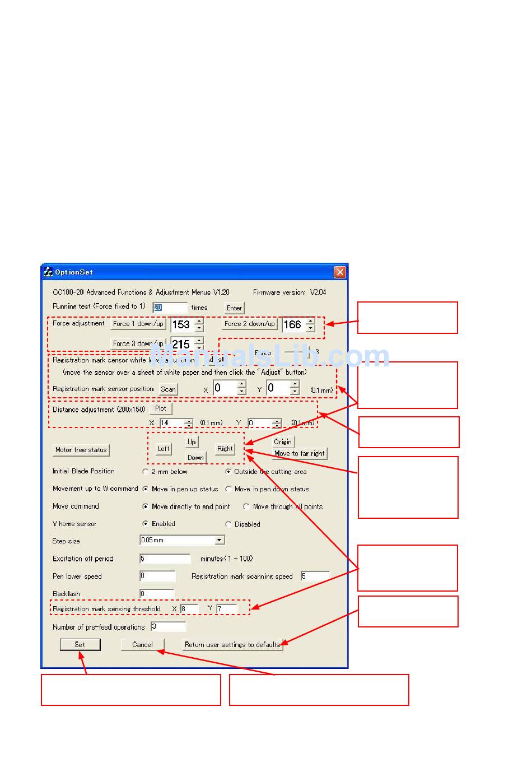This screenshot has height=772, width=532.
Task: Select Move through all points option
Action: point(246,506)
